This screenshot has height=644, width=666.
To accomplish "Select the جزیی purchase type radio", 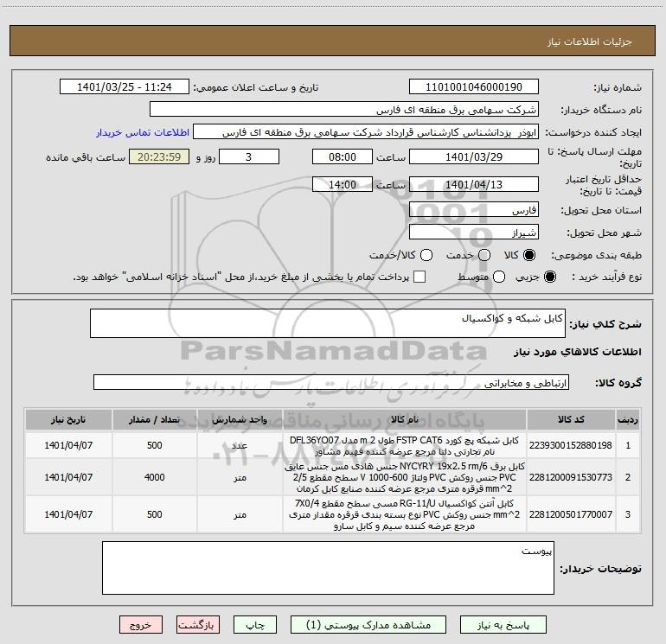I will [549, 277].
